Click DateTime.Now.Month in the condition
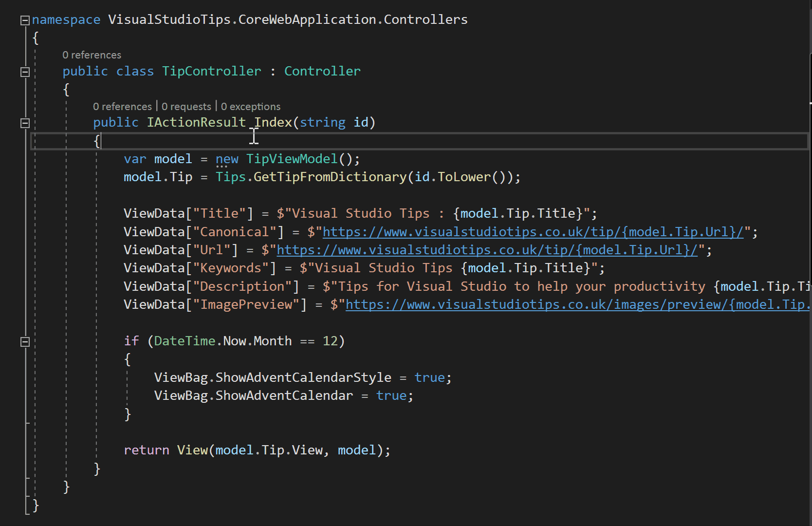Screen dimensions: 812x526 222,341
